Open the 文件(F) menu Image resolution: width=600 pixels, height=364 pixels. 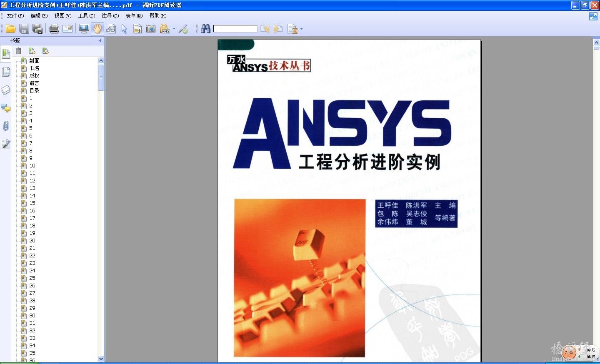(15, 16)
